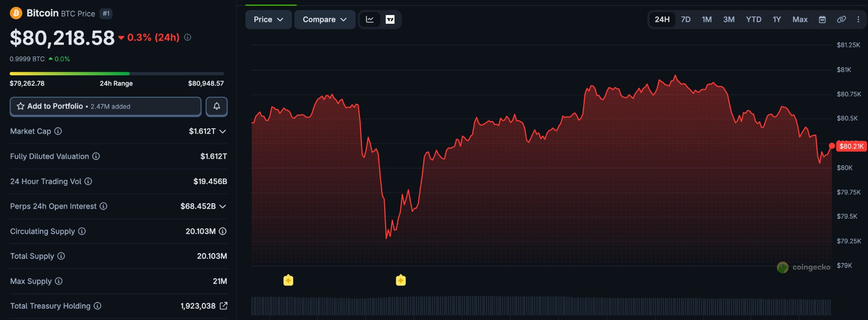Click the 24h Range progress bar

click(117, 73)
